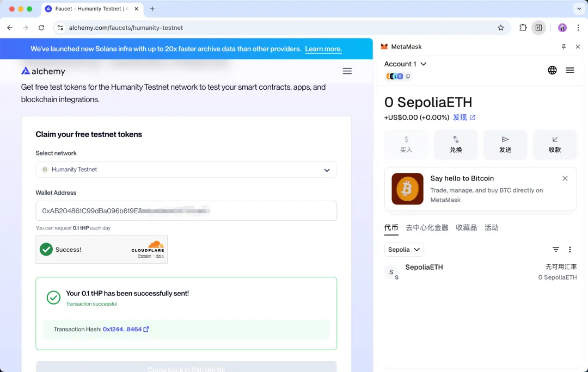
Task: Open transaction hash 0x1244...8464 link
Action: (122, 329)
